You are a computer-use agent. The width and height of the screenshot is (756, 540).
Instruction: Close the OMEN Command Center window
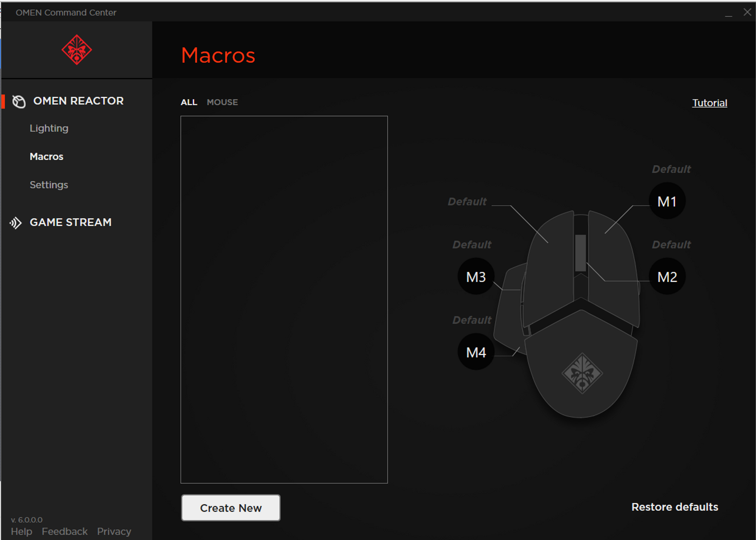coord(747,12)
